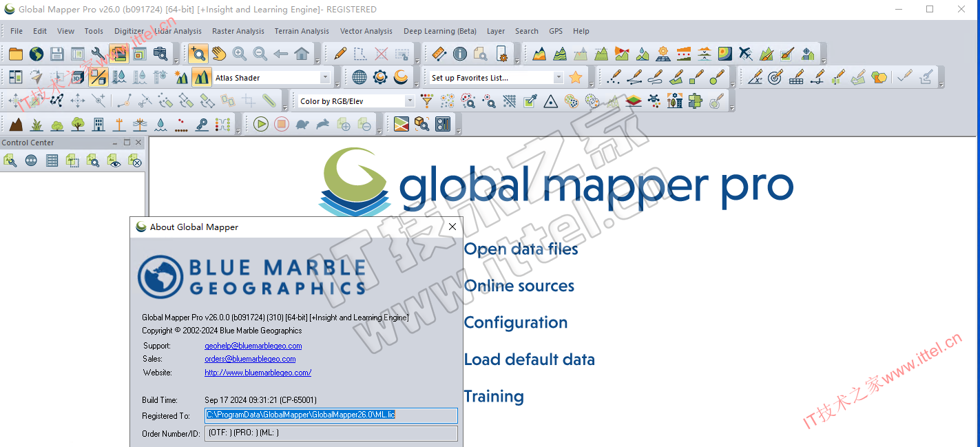Open the File menu

pyautogui.click(x=17, y=31)
